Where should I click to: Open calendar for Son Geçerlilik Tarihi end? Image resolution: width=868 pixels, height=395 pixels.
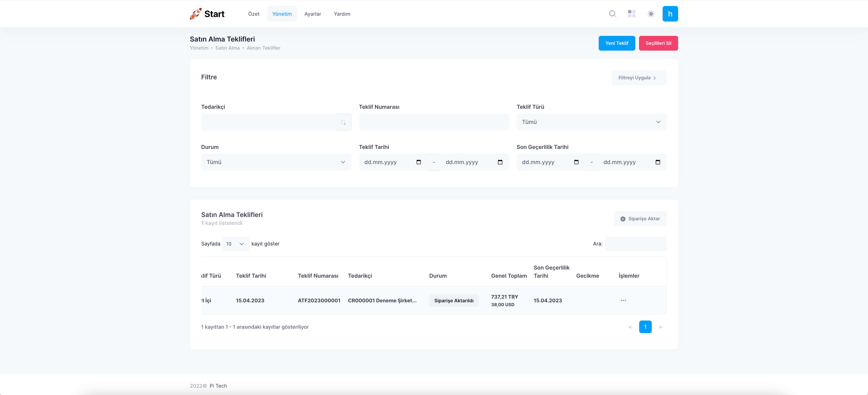657,162
